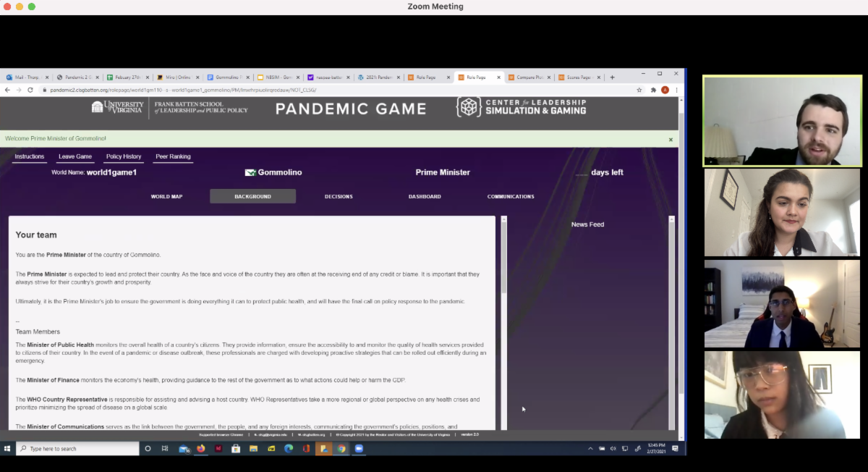The height and width of the screenshot is (472, 868).
Task: Click the Chrome three-dot menu icon
Action: pyautogui.click(x=676, y=90)
